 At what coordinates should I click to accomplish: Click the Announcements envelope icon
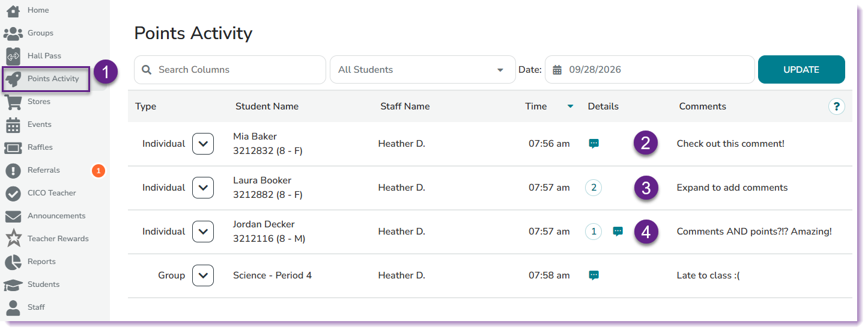click(13, 216)
